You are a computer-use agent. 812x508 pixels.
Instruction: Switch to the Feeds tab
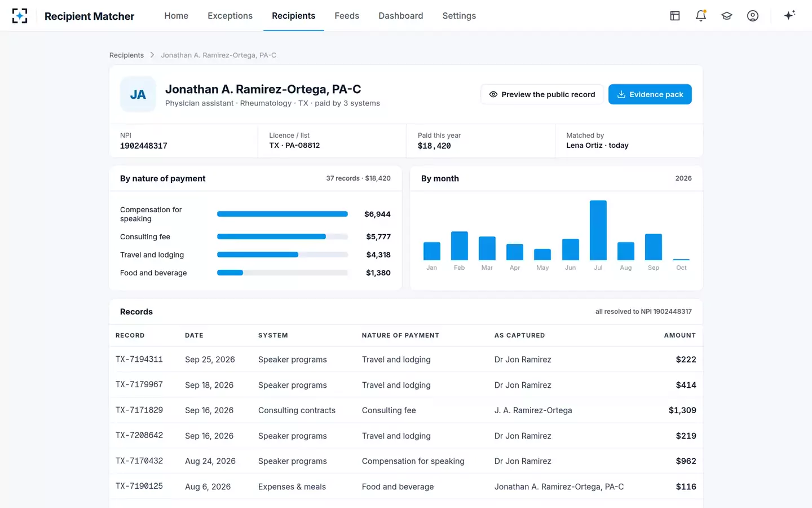(x=347, y=16)
